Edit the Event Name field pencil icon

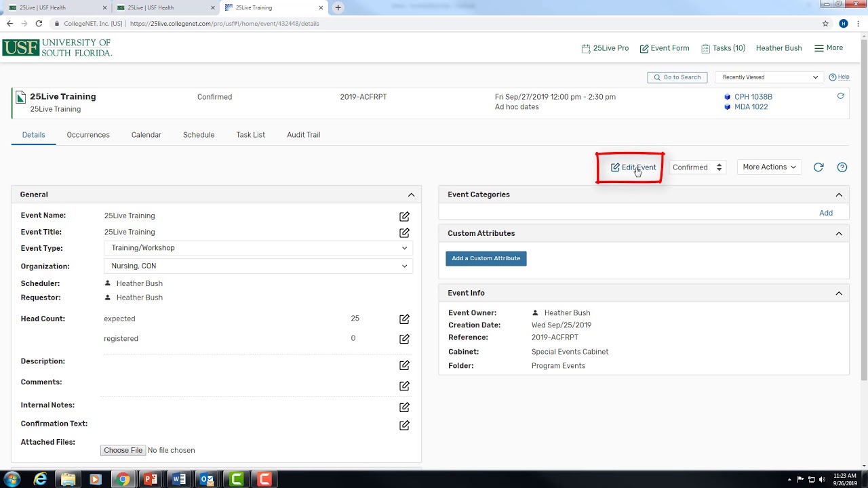pos(404,216)
